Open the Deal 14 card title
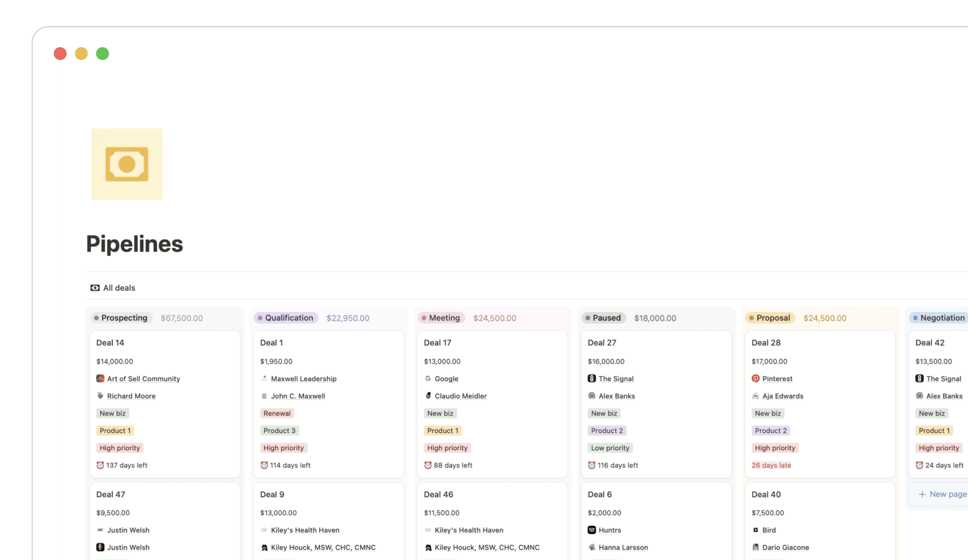This screenshot has width=968, height=560. pyautogui.click(x=110, y=343)
